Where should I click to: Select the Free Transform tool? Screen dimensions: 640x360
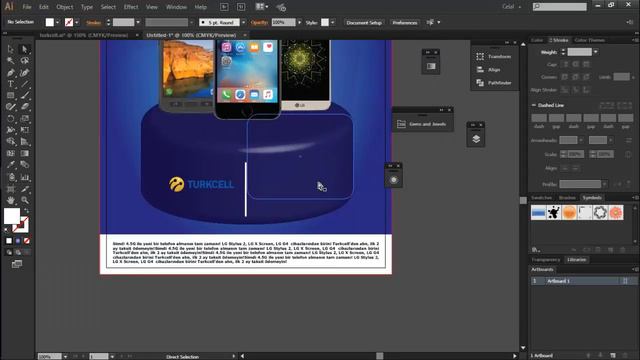[x=24, y=130]
